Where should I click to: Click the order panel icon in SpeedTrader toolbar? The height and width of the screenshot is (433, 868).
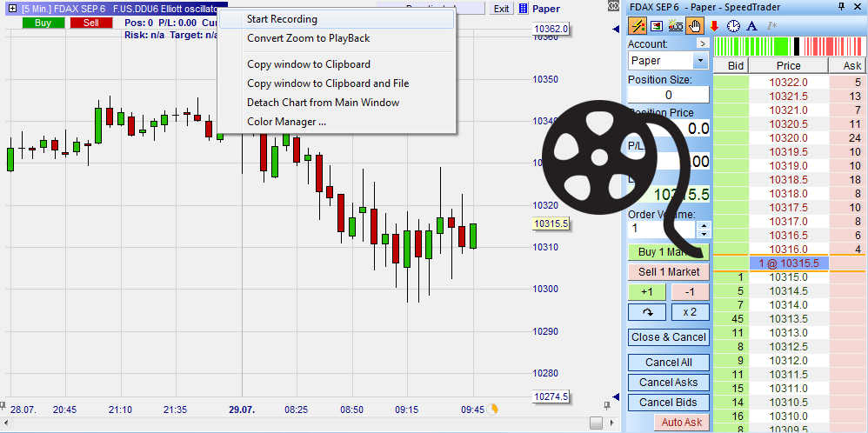pyautogui.click(x=658, y=25)
